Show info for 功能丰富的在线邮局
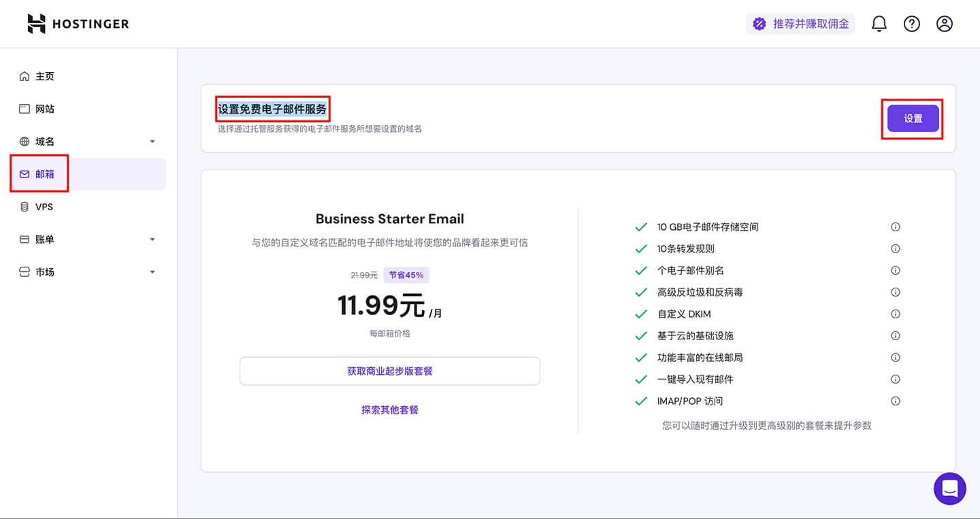 pyautogui.click(x=896, y=358)
